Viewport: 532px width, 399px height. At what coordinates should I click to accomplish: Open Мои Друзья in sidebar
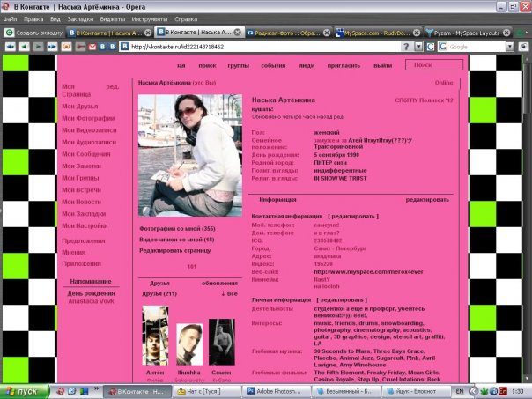tap(80, 107)
